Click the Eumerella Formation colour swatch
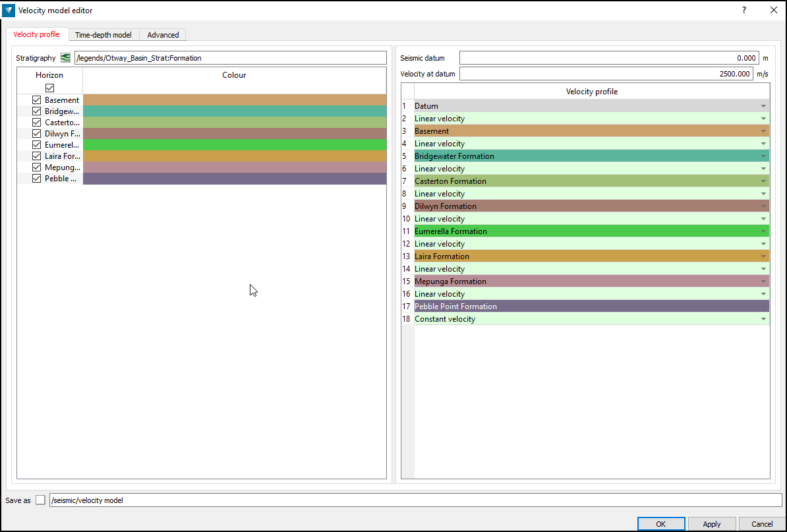Screen dimensions: 787x532 pyautogui.click(x=234, y=144)
